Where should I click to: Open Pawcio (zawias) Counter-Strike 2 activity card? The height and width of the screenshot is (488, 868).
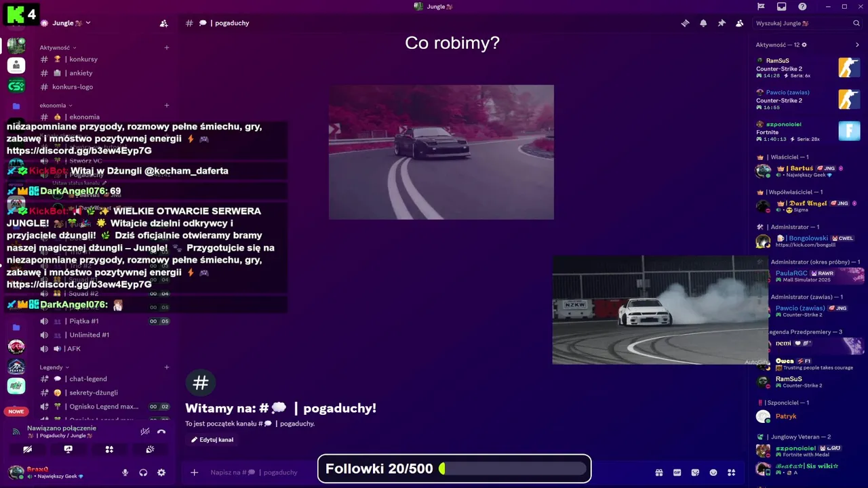[808, 100]
